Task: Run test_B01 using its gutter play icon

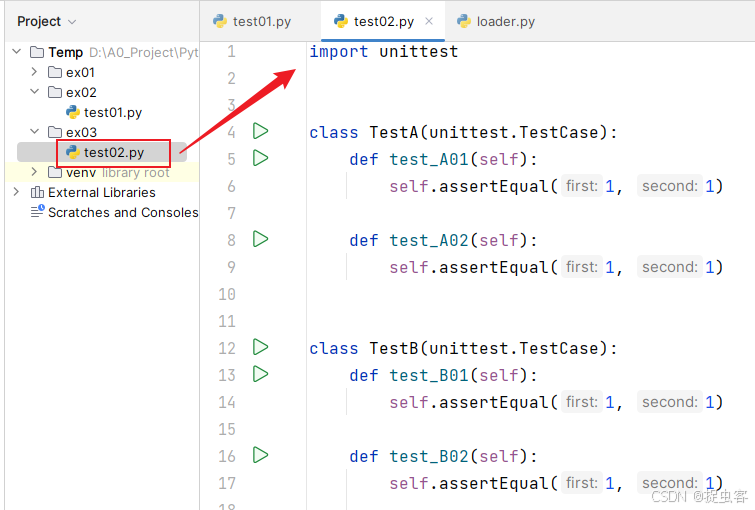Action: [260, 374]
